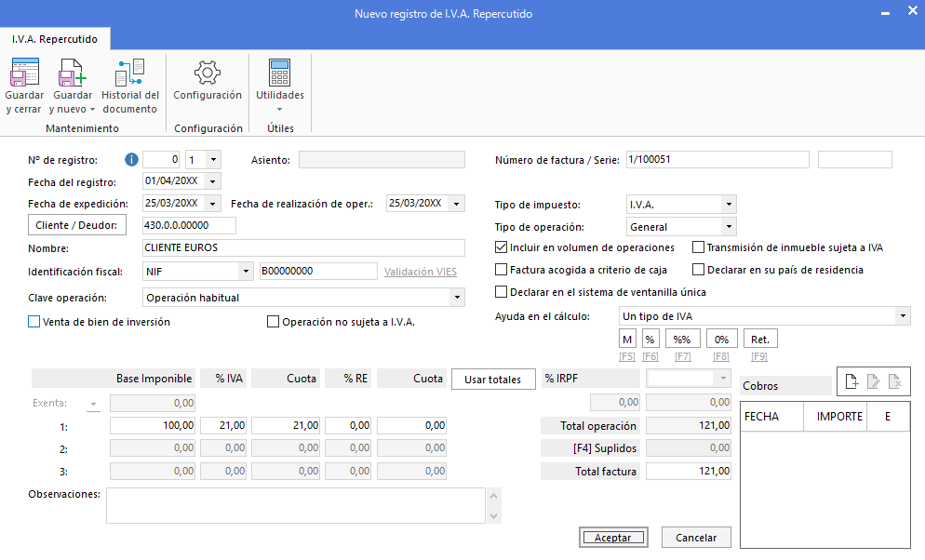
Task: Click the Guardar y nuevo icon
Action: coord(72,74)
